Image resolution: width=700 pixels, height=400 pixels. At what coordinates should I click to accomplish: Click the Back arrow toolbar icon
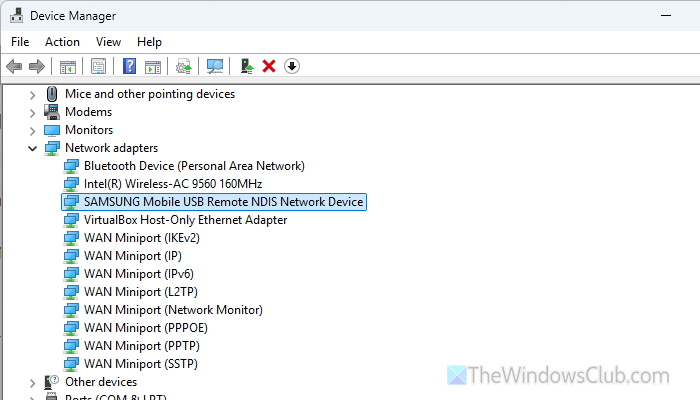point(14,67)
